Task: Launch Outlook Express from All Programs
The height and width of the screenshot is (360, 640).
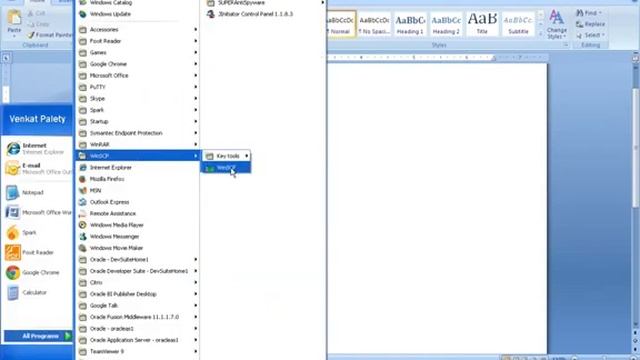Action: click(x=138, y=202)
